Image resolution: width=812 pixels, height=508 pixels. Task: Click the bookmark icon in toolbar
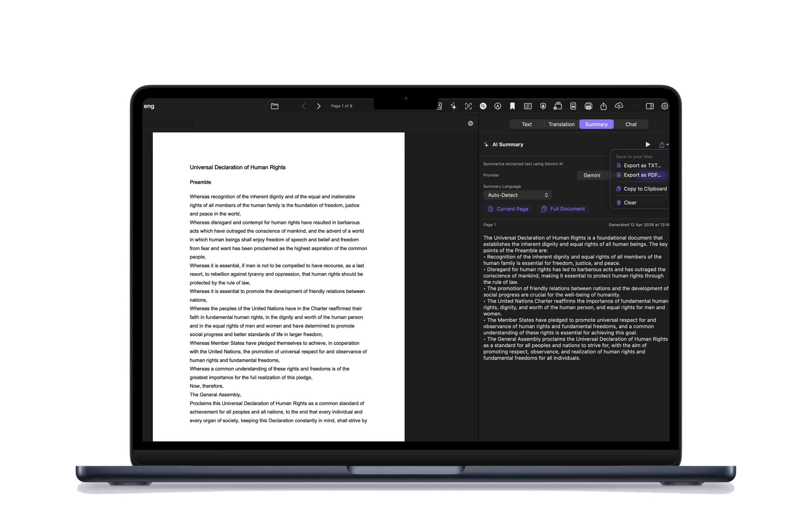[512, 106]
